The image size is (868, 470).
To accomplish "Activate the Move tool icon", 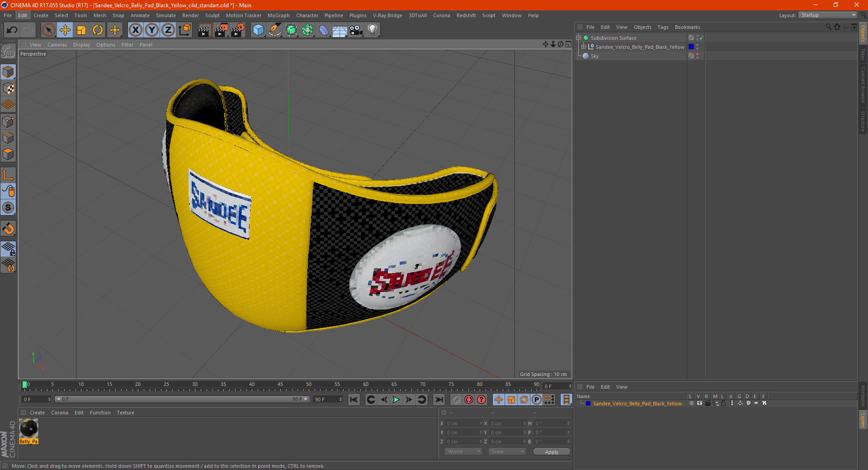I will (x=65, y=30).
